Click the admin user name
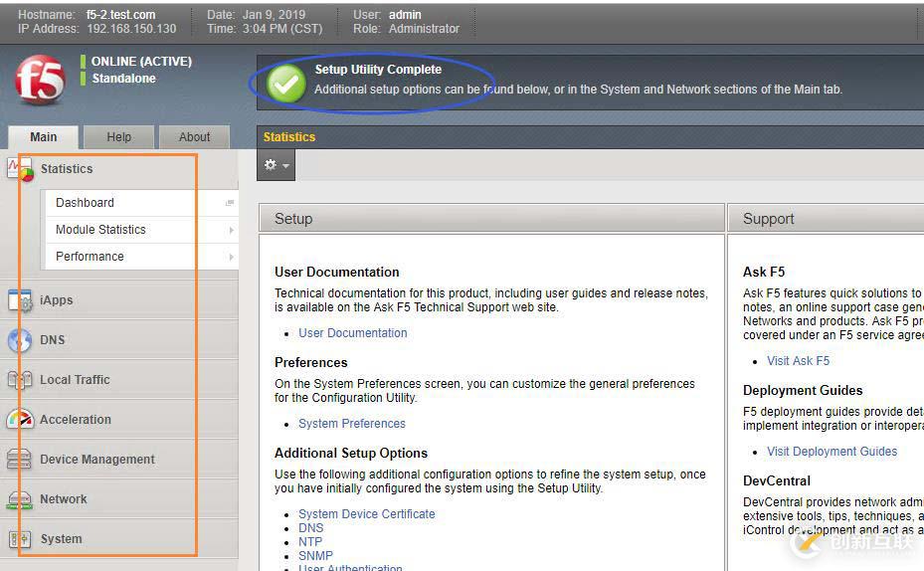 pyautogui.click(x=405, y=15)
